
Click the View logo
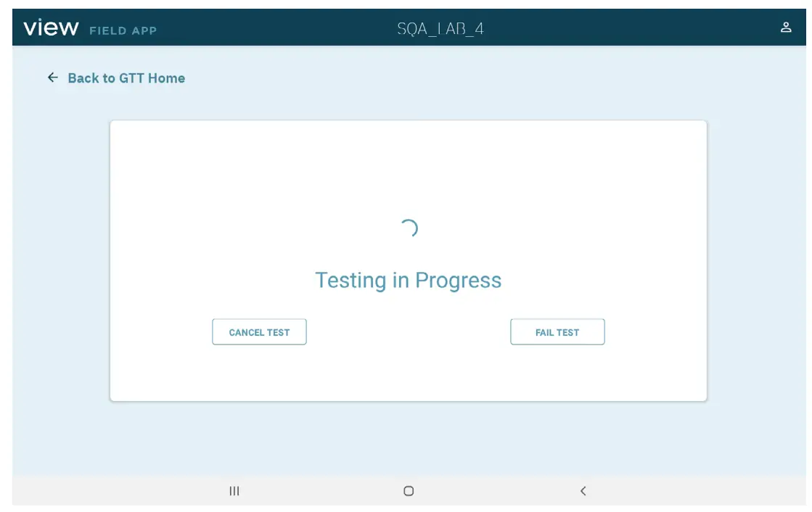51,28
